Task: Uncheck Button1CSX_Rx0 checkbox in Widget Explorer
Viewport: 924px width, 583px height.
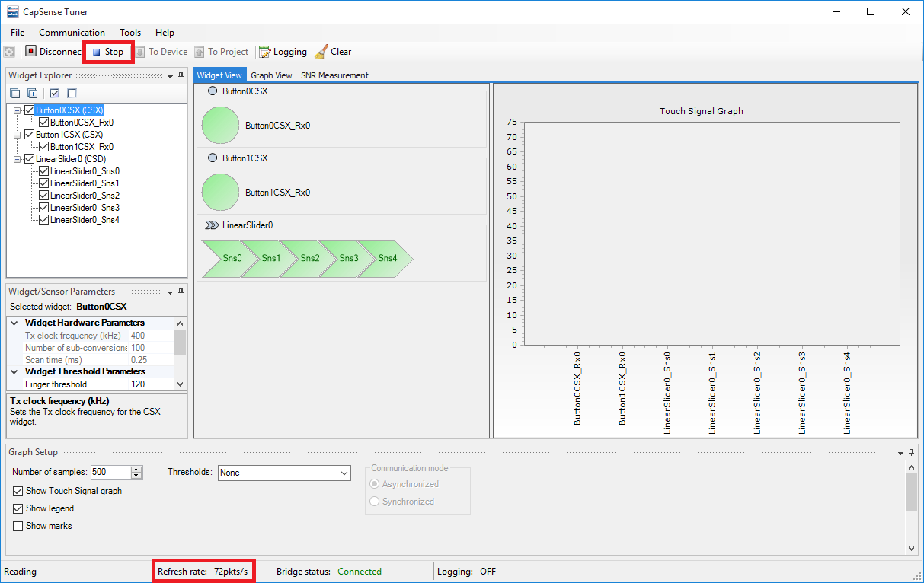Action: (x=44, y=147)
